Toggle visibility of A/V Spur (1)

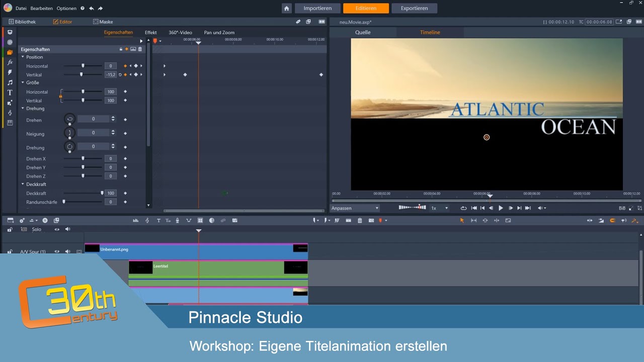(57, 251)
